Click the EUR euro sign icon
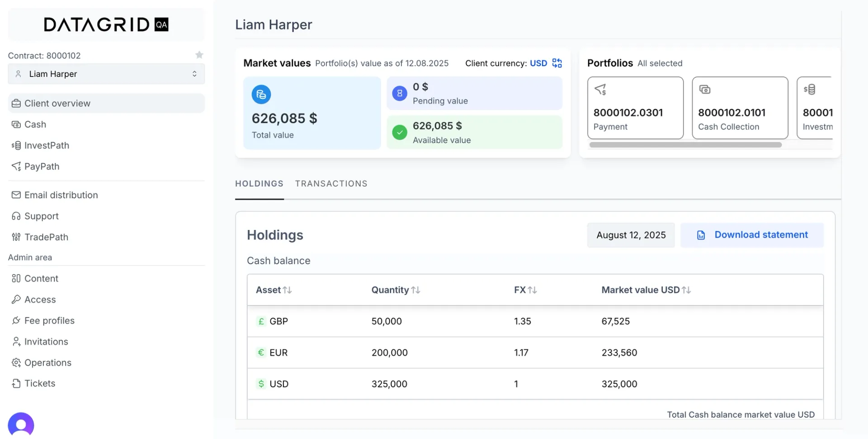The width and height of the screenshot is (868, 439). 261,353
